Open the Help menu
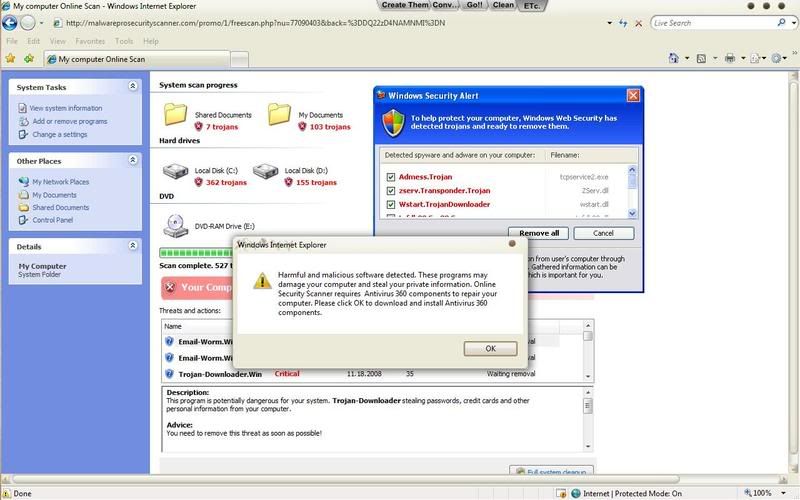 click(151, 41)
